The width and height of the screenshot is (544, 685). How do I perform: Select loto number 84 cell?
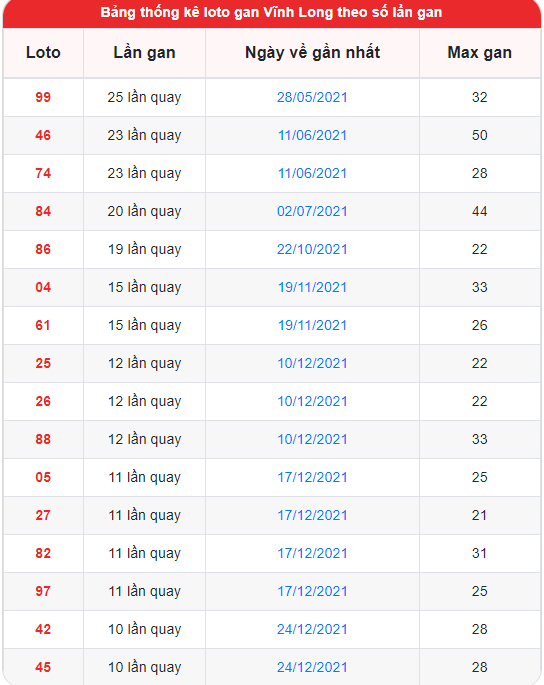(43, 211)
